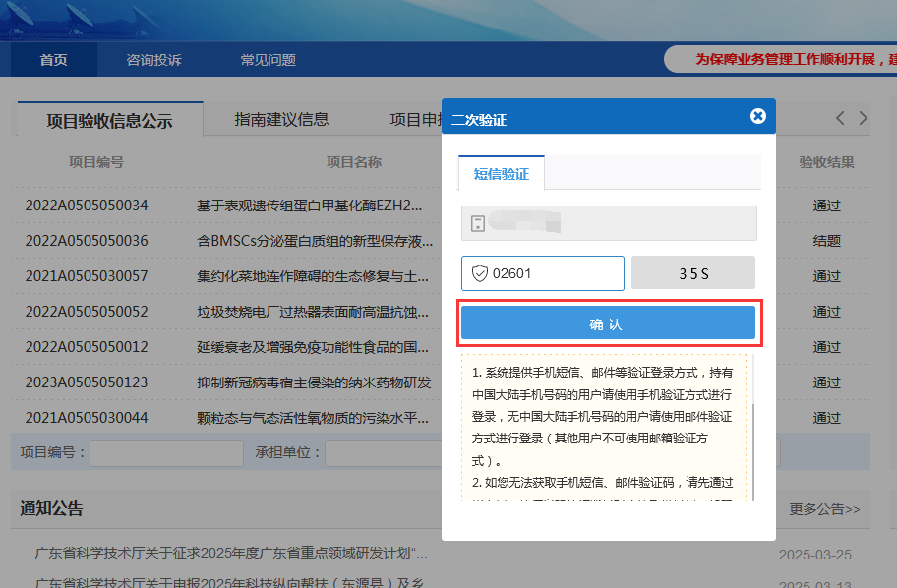The image size is (897, 588).
Task: Go to 常见问题 in navigation bar
Action: (x=268, y=60)
